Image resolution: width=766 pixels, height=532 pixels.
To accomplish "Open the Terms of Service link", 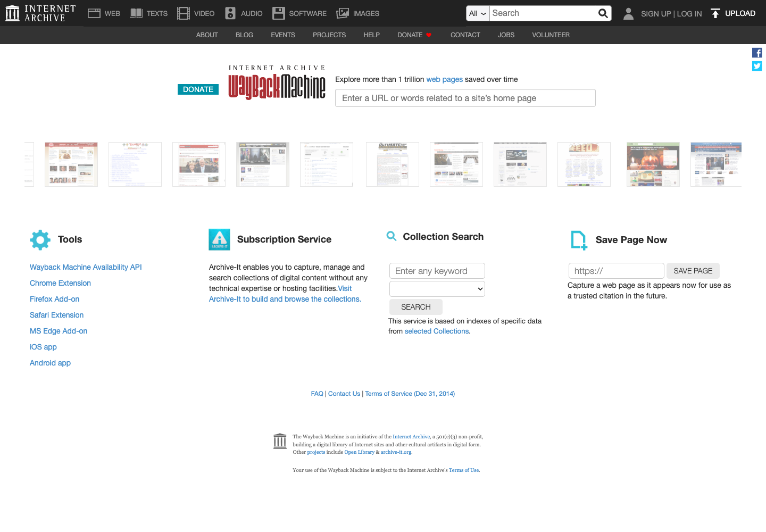I will coord(410,394).
